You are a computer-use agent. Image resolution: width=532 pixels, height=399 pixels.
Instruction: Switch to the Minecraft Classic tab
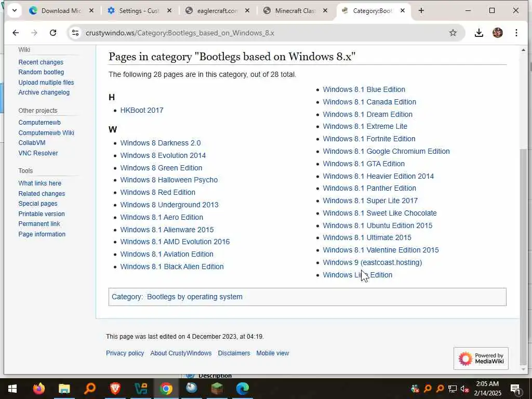[295, 11]
